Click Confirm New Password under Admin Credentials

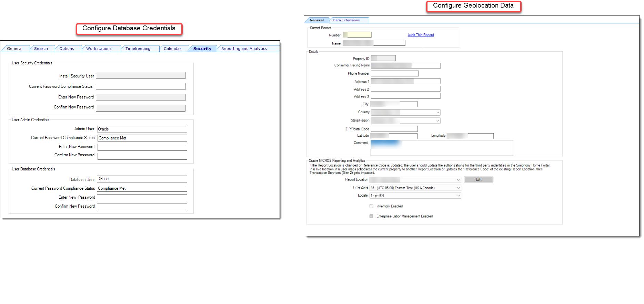pos(142,156)
